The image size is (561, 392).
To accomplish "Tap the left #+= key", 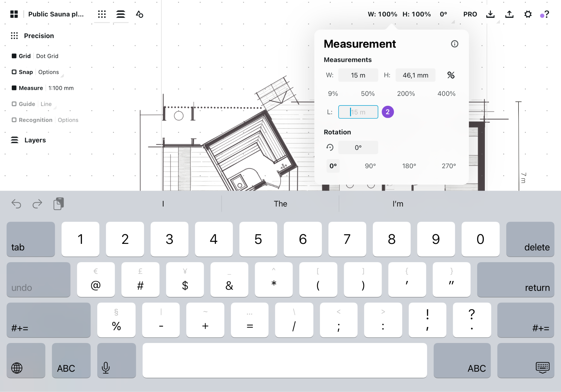I will click(48, 320).
